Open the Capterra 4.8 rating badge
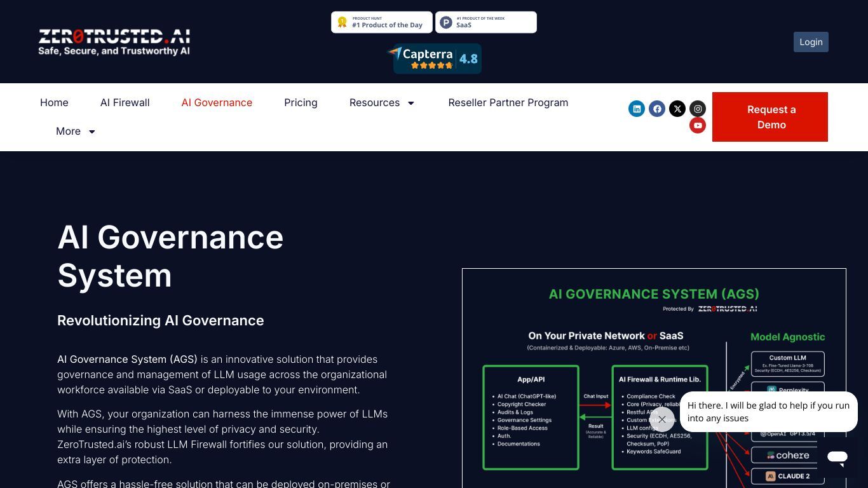868x488 pixels. click(436, 58)
